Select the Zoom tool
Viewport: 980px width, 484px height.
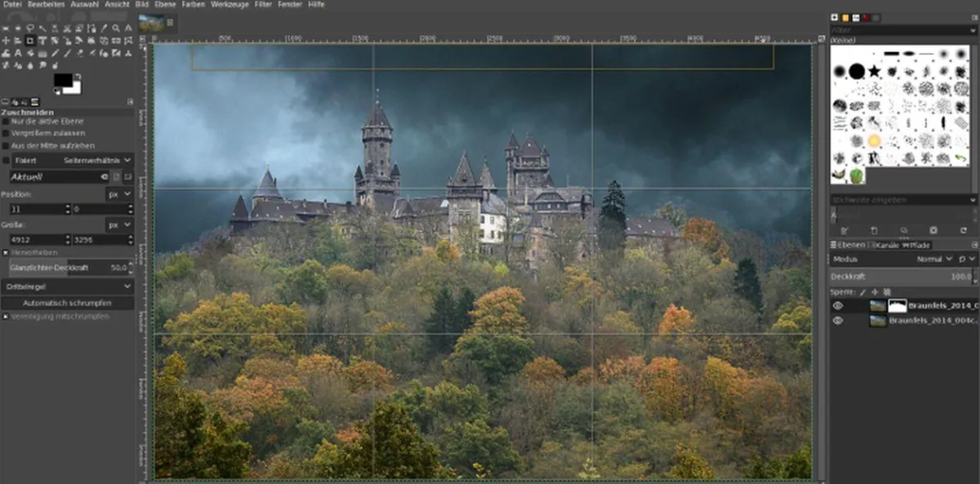coord(115,27)
